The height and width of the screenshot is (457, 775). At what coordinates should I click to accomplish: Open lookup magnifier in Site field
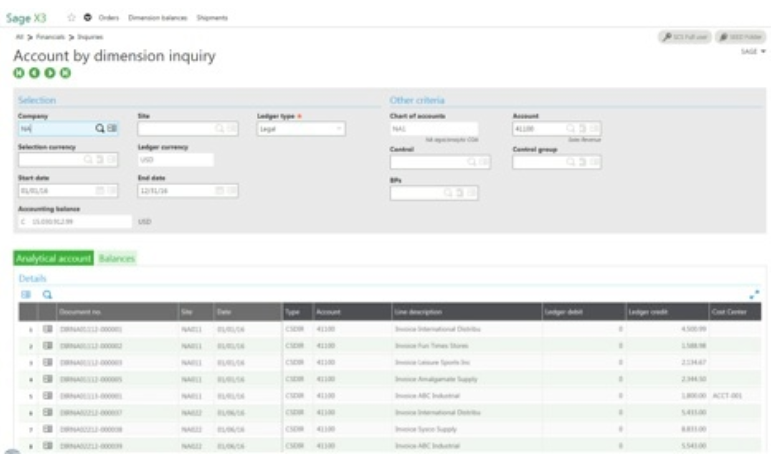pos(219,128)
